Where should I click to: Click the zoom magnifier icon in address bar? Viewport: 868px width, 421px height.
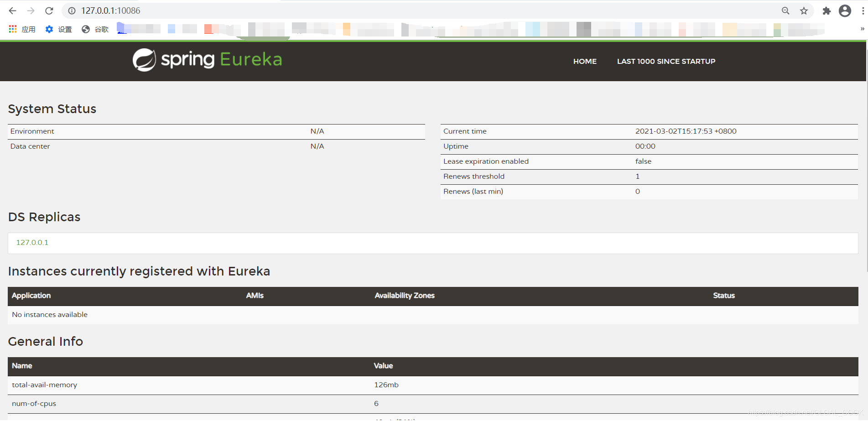coord(785,10)
